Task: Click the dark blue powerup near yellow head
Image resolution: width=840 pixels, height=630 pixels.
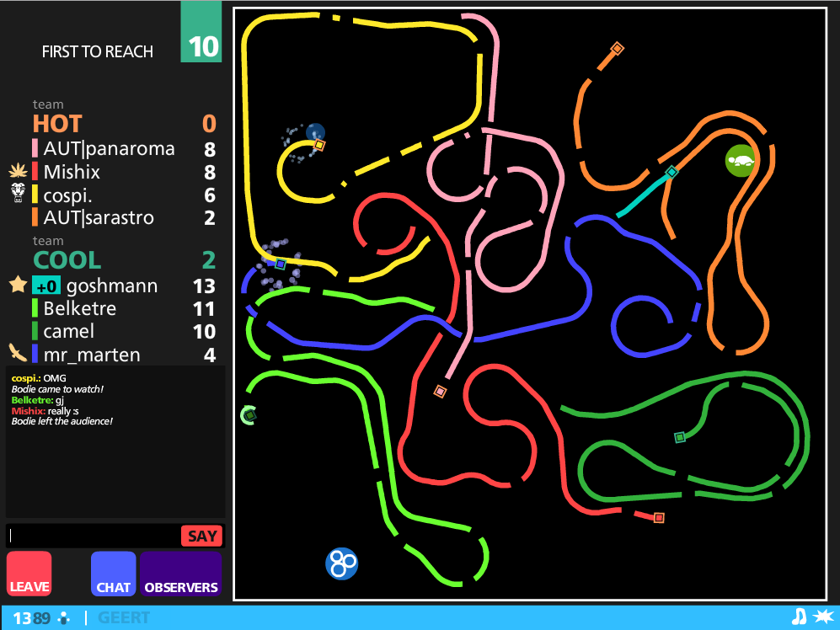Action: [315, 132]
